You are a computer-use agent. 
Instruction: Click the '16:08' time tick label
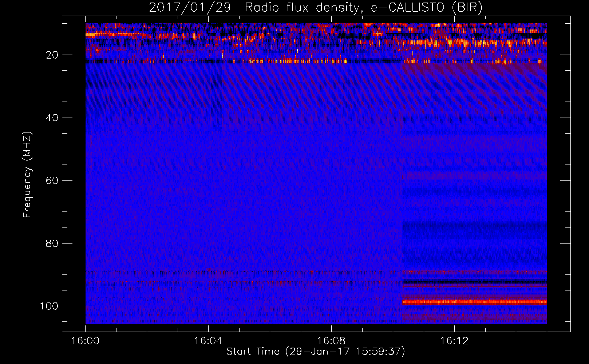coord(331,341)
